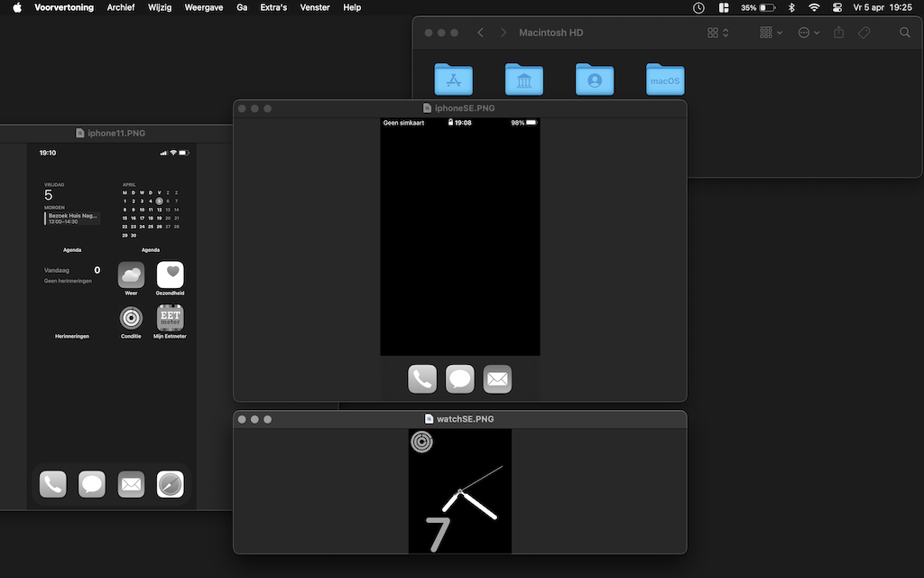924x578 pixels.
Task: Open the Venster menu
Action: (x=315, y=7)
